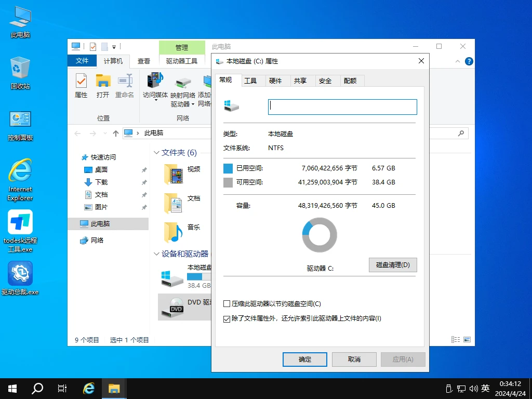Collapse the Explorer ribbon chevron
The width and height of the screenshot is (532, 399).
pyautogui.click(x=458, y=61)
